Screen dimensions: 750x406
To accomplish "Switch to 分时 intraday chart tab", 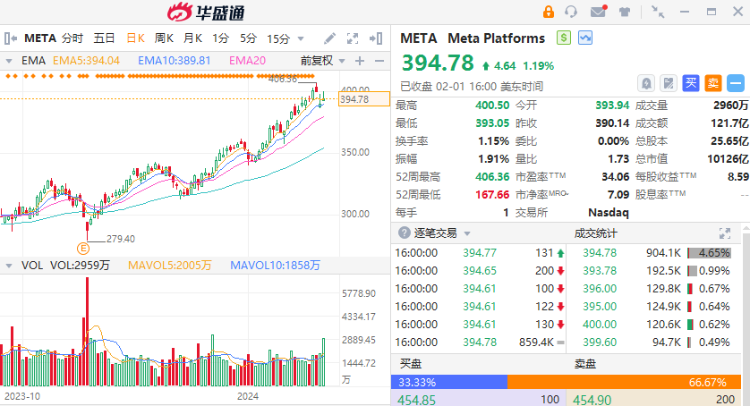I will tap(72, 38).
